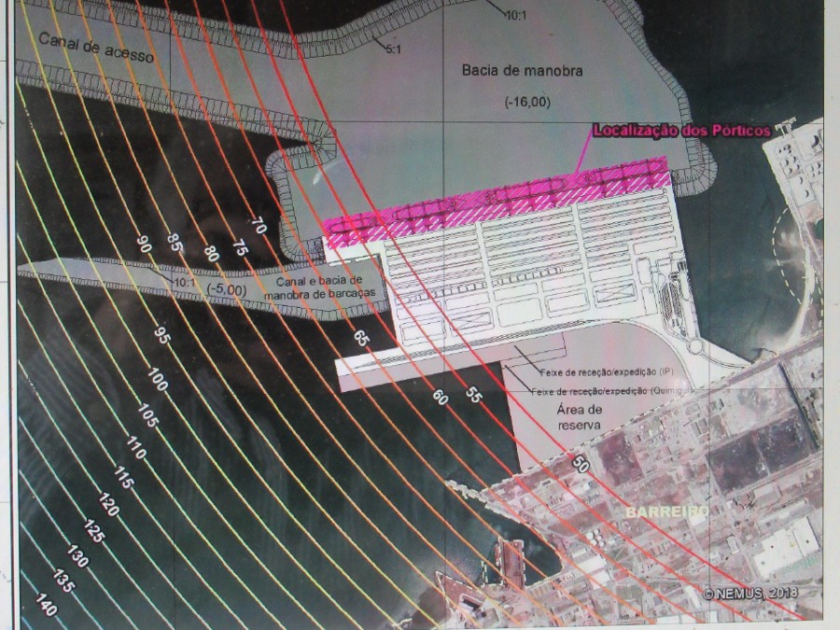The width and height of the screenshot is (840, 630).
Task: Click contour label '50'
Action: tap(581, 463)
